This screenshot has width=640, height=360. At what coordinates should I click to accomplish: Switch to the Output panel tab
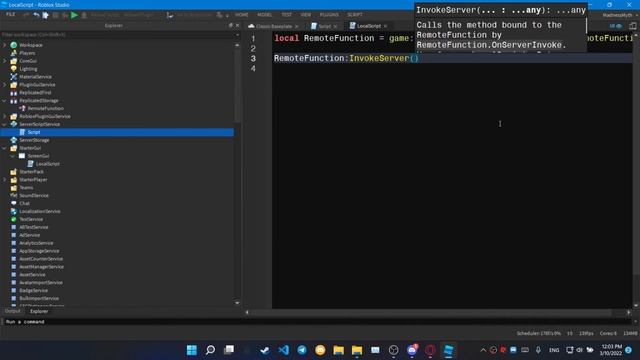(x=12, y=311)
